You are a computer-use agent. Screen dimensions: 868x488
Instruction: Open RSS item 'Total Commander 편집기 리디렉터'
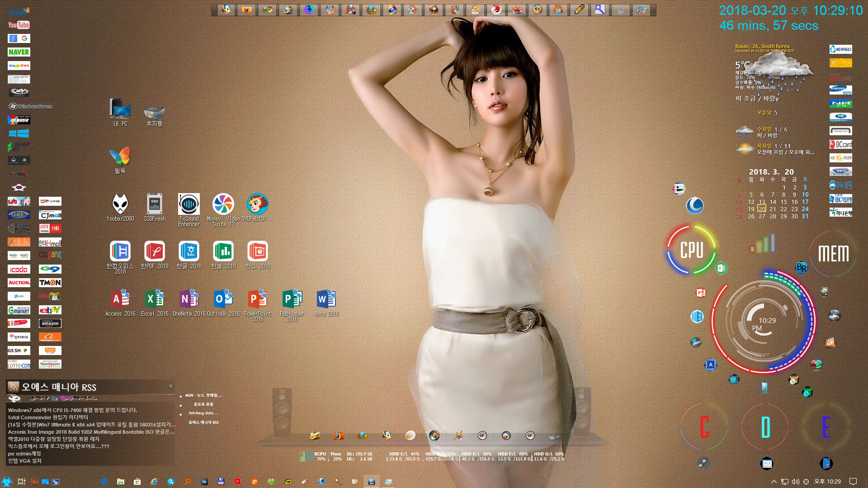[x=48, y=417]
